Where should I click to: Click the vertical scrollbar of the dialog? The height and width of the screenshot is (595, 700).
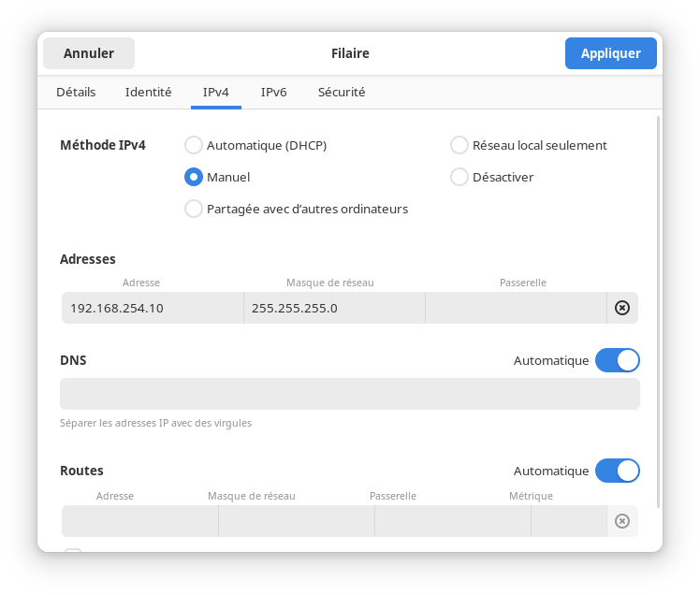[x=658, y=312]
